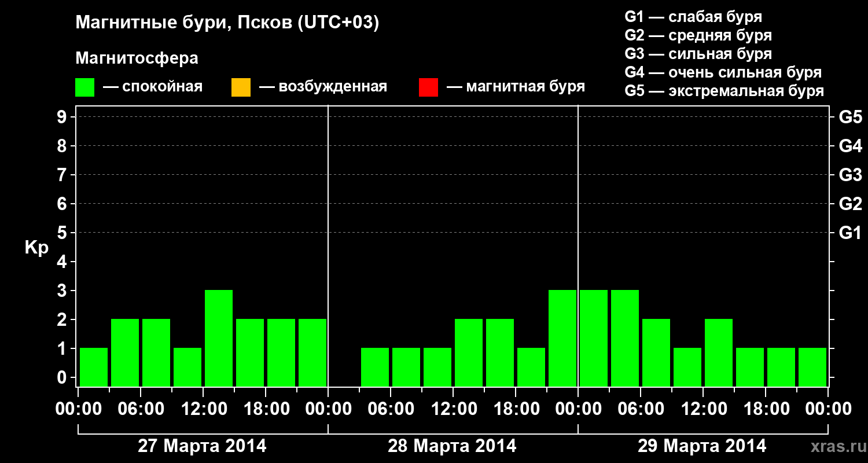Click the '29 Марта 2014' date label
Viewport: 868px width, 463px height.
coord(702,446)
